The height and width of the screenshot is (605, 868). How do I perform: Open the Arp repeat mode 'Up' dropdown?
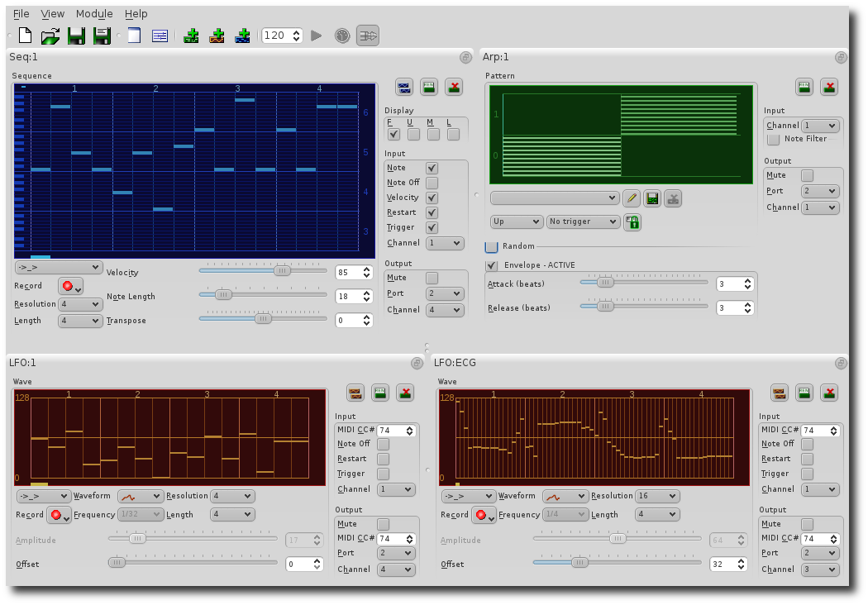coord(516,222)
